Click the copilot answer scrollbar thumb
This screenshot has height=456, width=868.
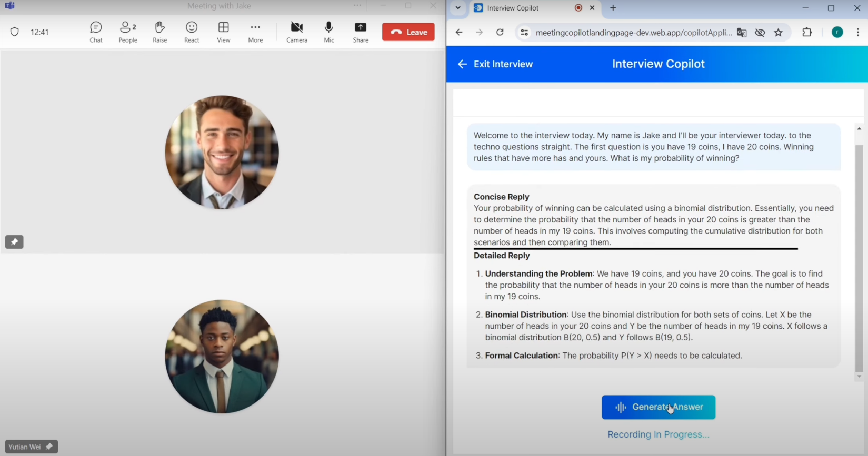pyautogui.click(x=859, y=258)
